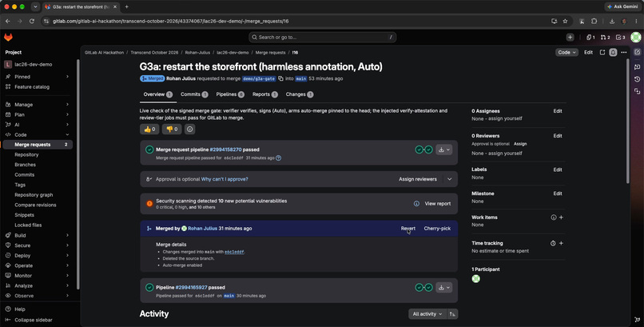Screen dimensions: 644x327
Task: Reload the page in browser
Action: pyautogui.click(x=32, y=21)
